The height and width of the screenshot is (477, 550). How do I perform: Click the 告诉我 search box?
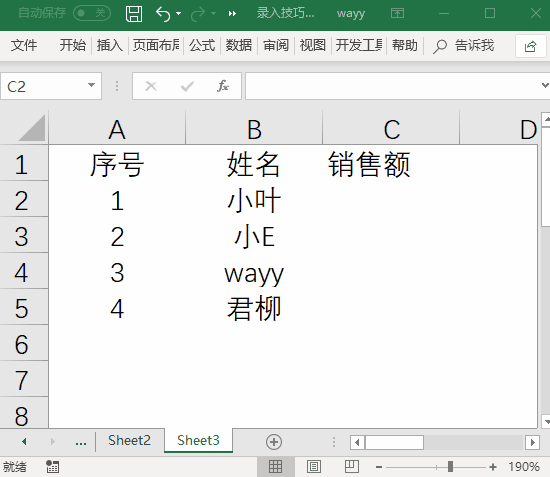click(464, 46)
